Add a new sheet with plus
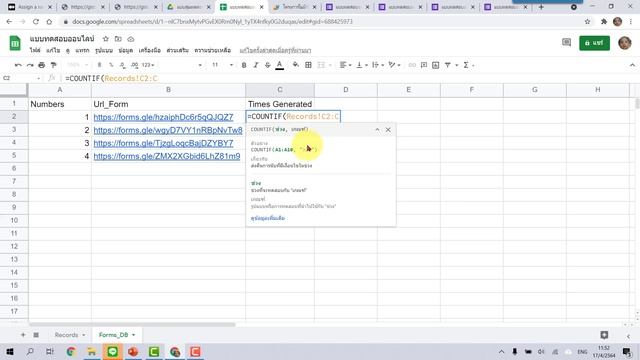The width and height of the screenshot is (640, 360). coord(23,335)
